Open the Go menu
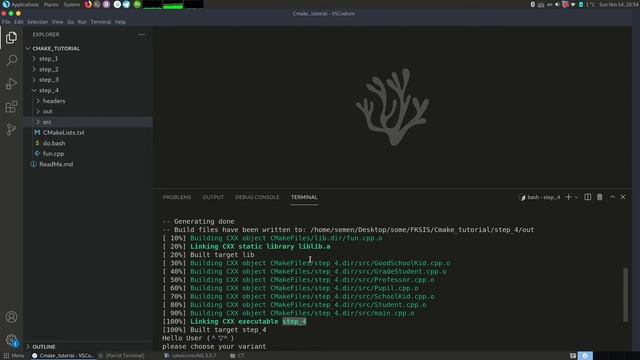 pyautogui.click(x=71, y=22)
